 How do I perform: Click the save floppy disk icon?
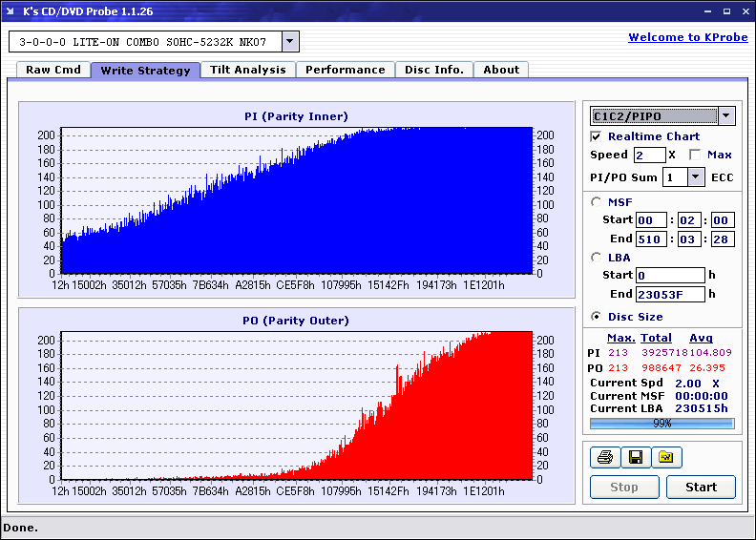pos(636,457)
